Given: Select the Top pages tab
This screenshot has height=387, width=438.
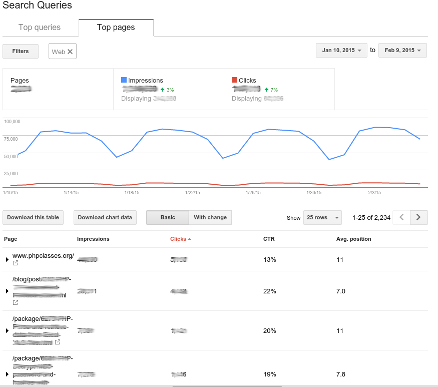Looking at the screenshot, I should coord(116,27).
